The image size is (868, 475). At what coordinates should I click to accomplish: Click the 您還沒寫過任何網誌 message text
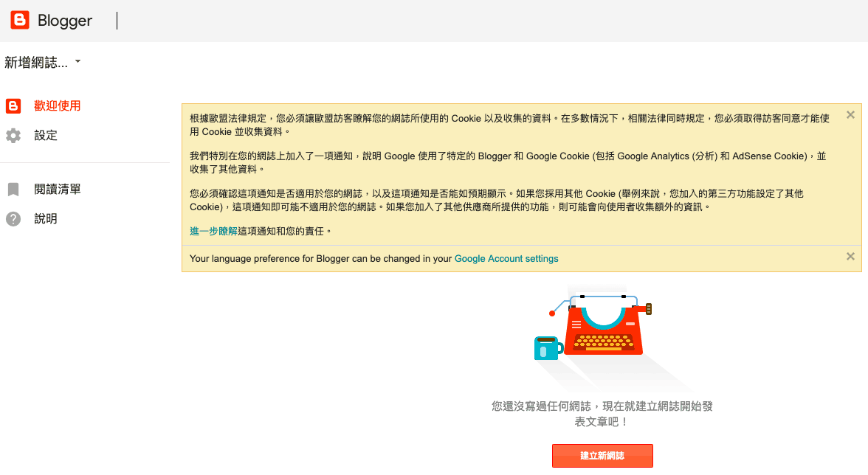click(x=602, y=414)
